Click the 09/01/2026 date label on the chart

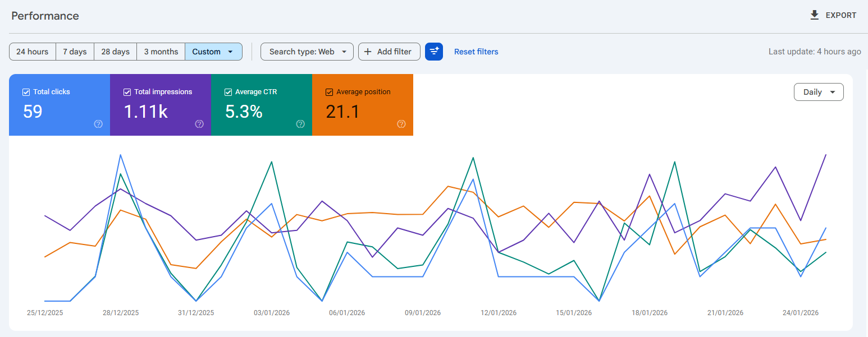point(422,312)
